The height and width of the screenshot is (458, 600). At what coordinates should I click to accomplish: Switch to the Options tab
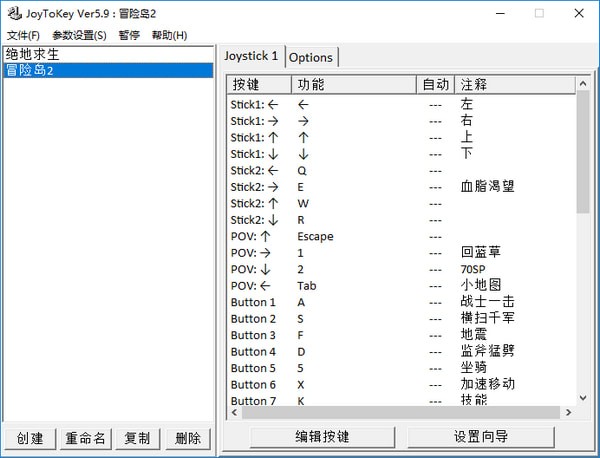[x=311, y=57]
